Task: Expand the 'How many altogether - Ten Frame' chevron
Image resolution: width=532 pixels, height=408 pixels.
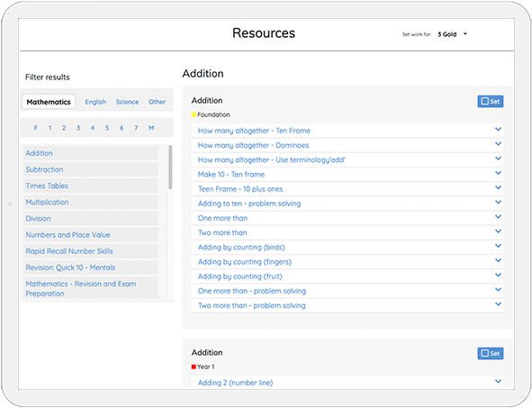Action: (x=498, y=130)
